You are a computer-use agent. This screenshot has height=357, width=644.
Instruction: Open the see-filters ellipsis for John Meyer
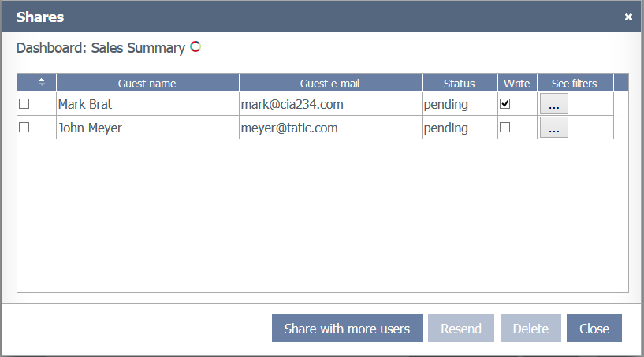(553, 128)
